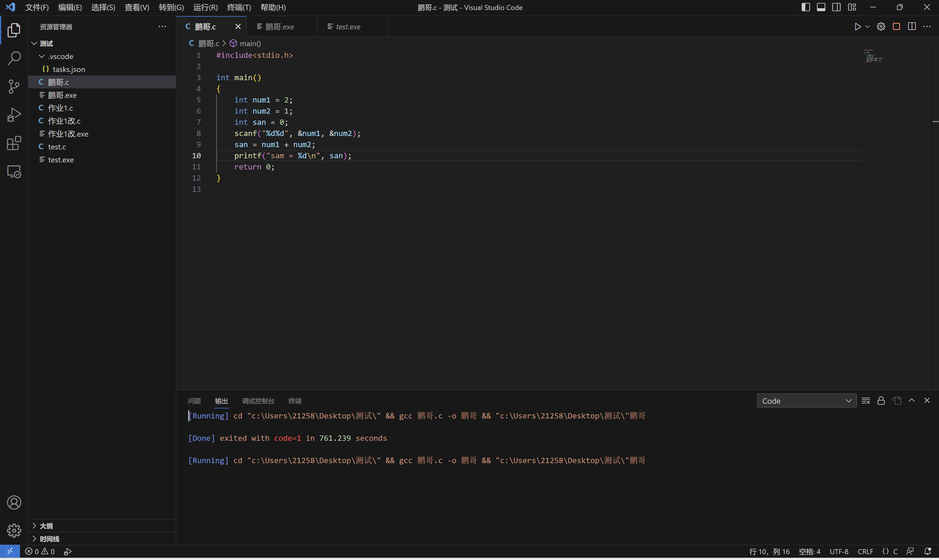Open the Accounts menu icon

click(14, 503)
